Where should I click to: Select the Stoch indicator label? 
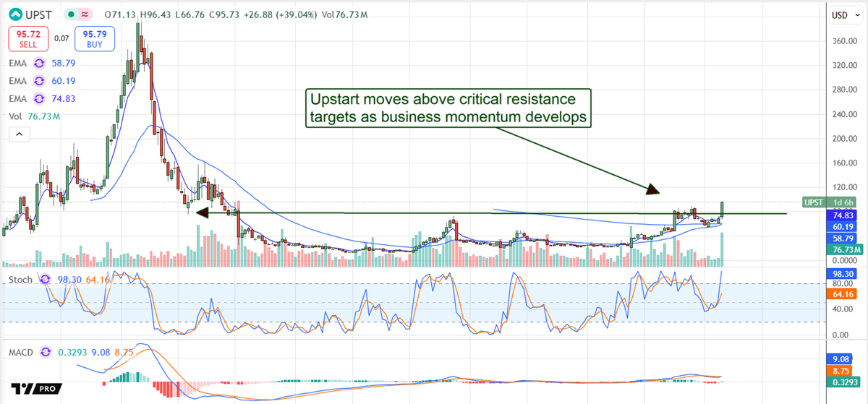[21, 280]
